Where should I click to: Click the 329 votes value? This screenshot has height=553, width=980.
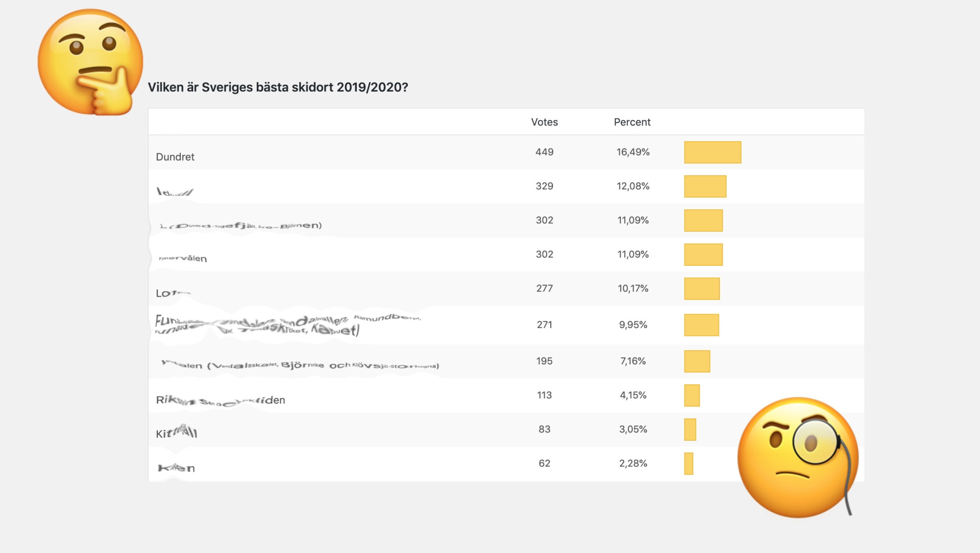point(544,186)
